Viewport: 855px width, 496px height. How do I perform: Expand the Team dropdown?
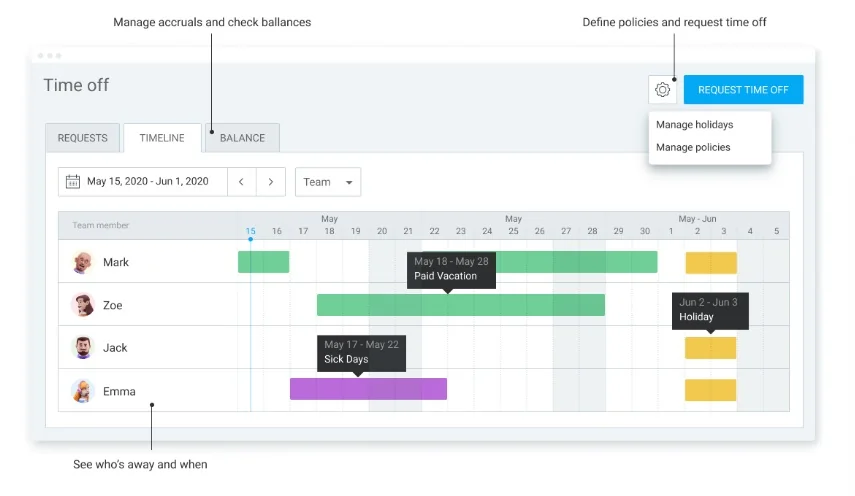pos(328,182)
